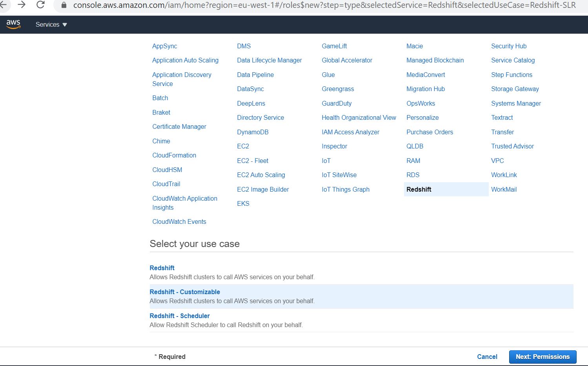Select Application Auto Scaling service
Image resolution: width=588 pixels, height=366 pixels.
tap(185, 60)
